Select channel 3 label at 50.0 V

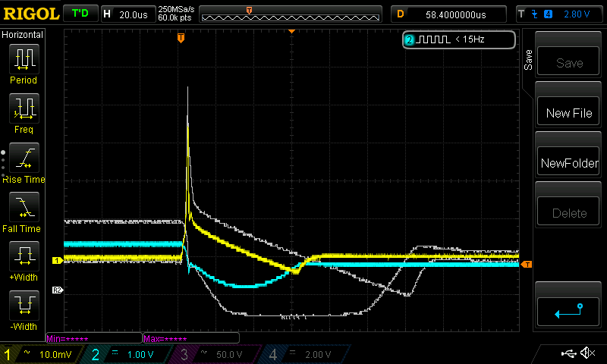coord(215,354)
